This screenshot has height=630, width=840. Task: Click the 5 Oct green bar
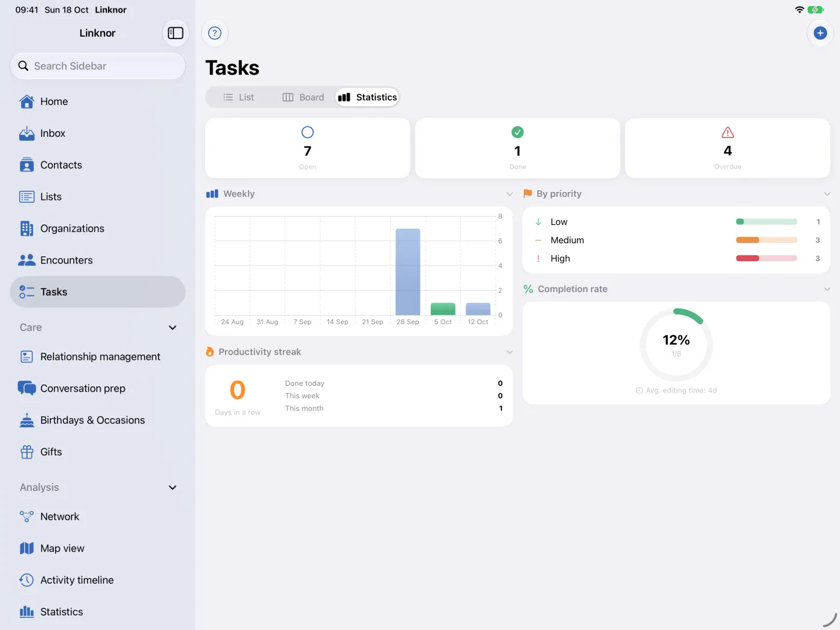443,309
